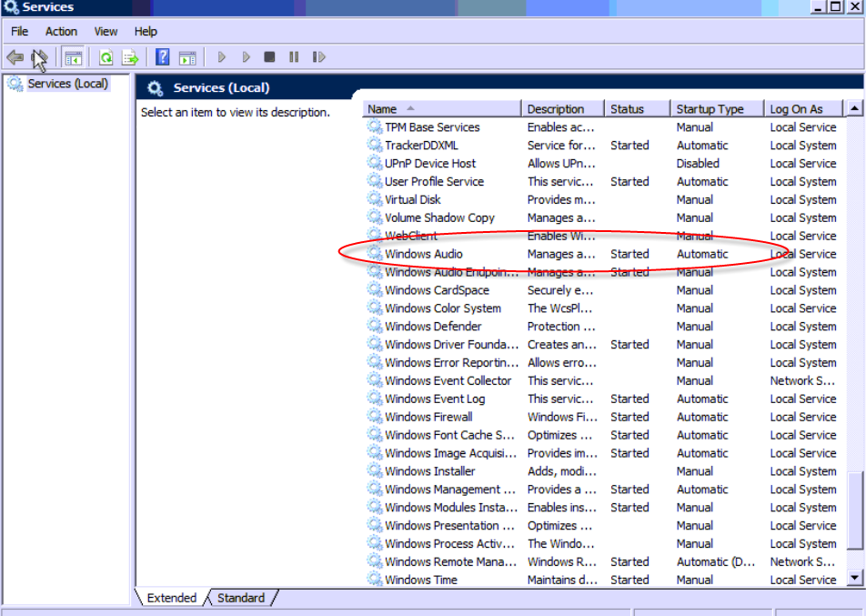866x616 pixels.
Task: Click the Export List toolbar icon
Action: click(130, 57)
